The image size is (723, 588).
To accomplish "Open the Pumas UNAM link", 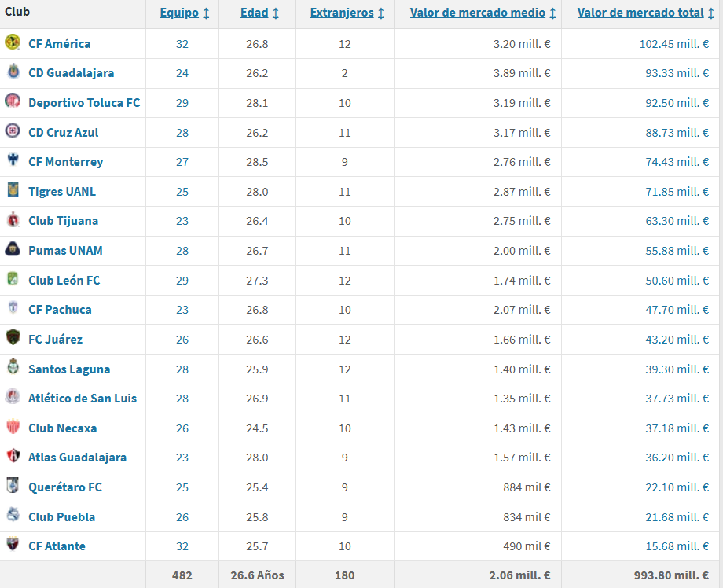I will (x=65, y=251).
